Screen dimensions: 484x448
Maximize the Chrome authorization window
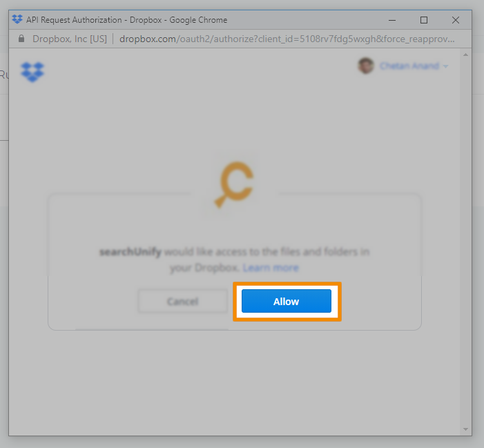[424, 20]
